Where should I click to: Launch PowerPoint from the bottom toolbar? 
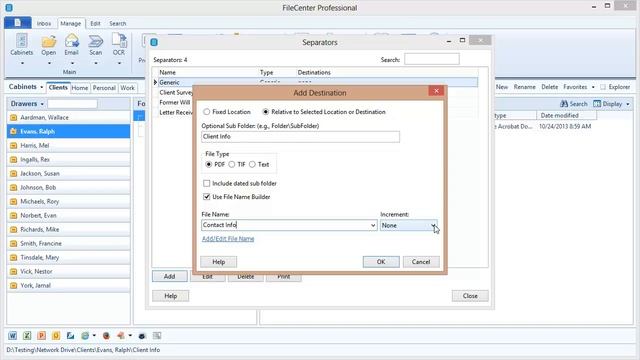click(41, 336)
